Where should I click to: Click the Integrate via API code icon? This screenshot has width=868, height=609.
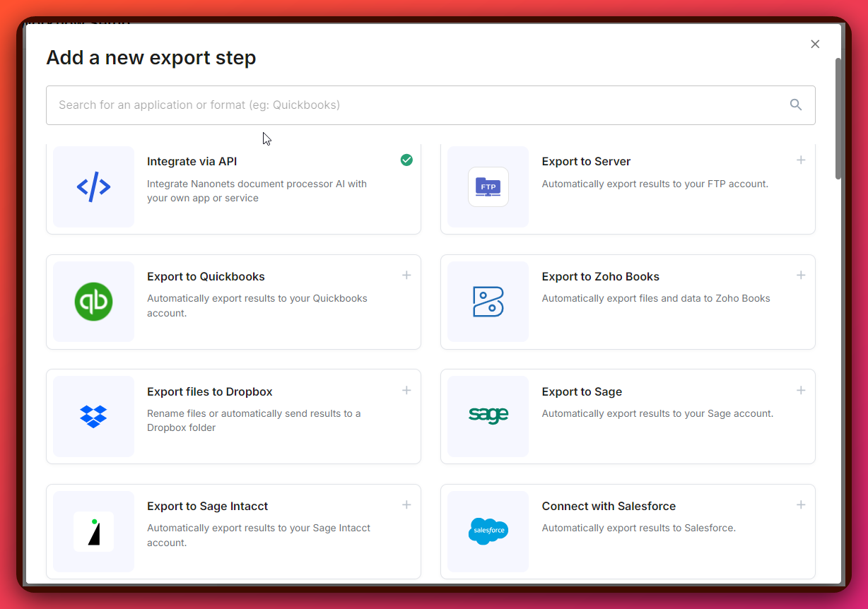click(93, 187)
